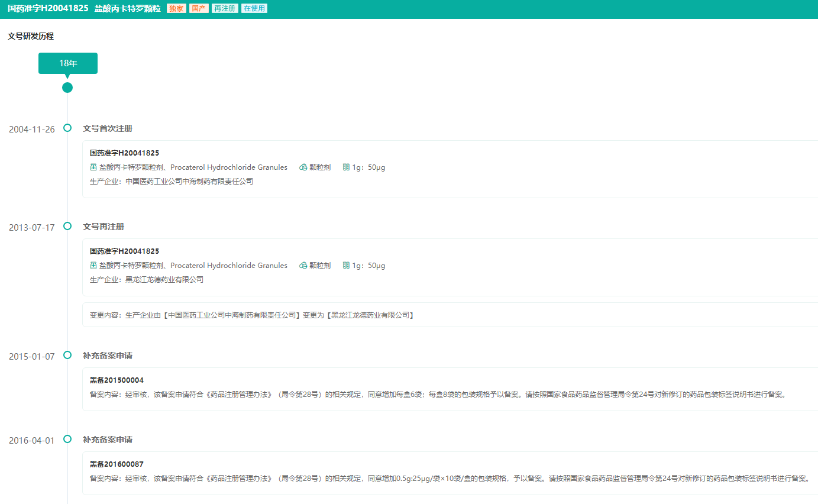Click the header approval number 国药准字H20041825
818x504 pixels.
coord(48,8)
